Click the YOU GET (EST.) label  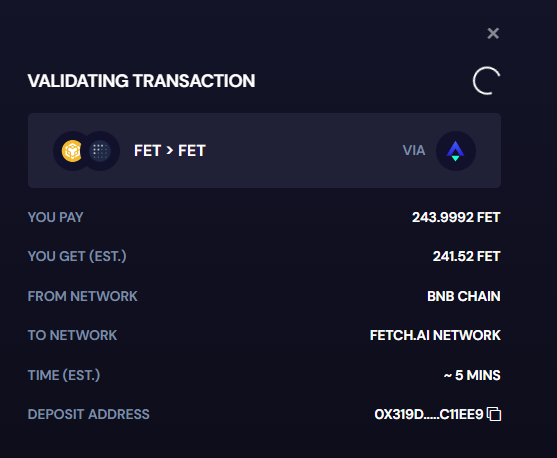click(x=77, y=256)
